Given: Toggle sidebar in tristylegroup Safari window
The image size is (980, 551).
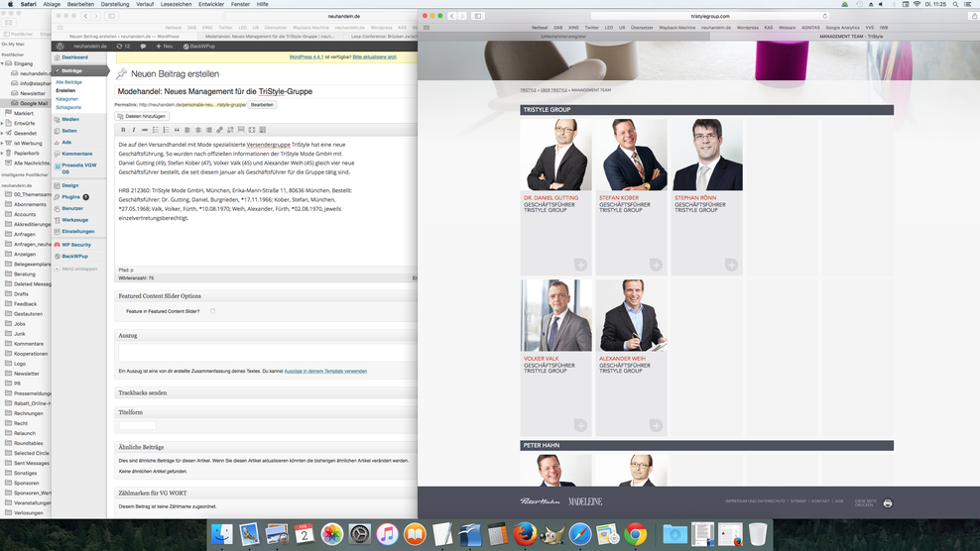Looking at the screenshot, I should (x=477, y=16).
